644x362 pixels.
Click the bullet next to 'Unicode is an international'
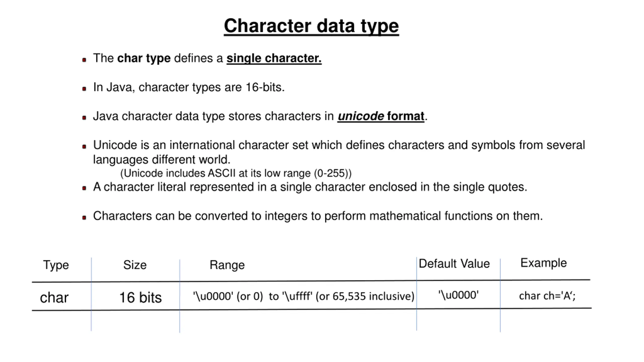tap(84, 147)
